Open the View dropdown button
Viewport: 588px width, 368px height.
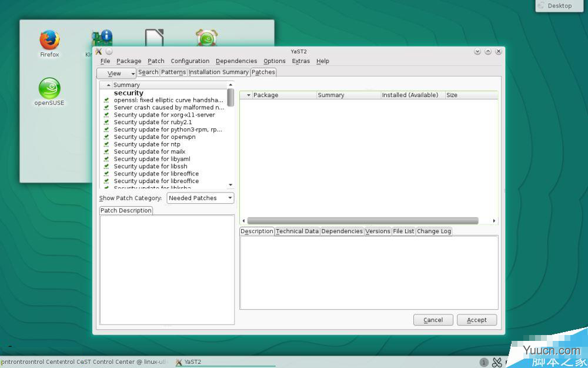click(x=116, y=74)
